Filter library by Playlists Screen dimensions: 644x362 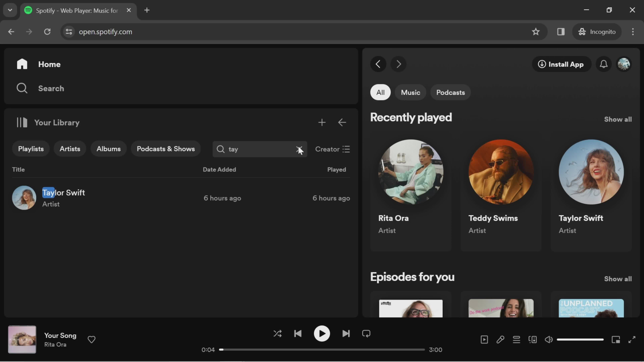click(31, 149)
